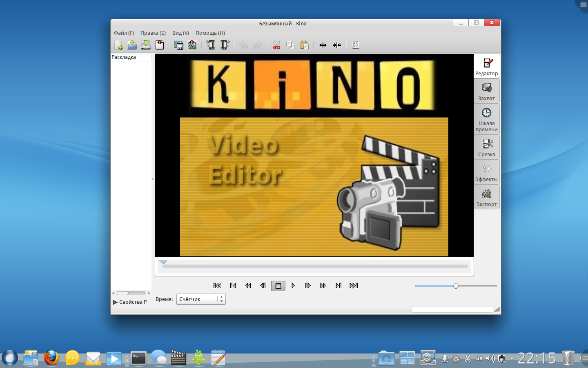The height and width of the screenshot is (368, 588).
Task: Click the shuttle speed slider handle
Action: point(456,286)
